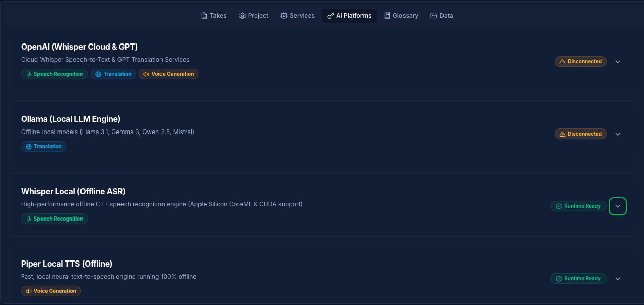
Task: Click the 'Whisper Local (Offline ASR)' title
Action: click(x=73, y=191)
